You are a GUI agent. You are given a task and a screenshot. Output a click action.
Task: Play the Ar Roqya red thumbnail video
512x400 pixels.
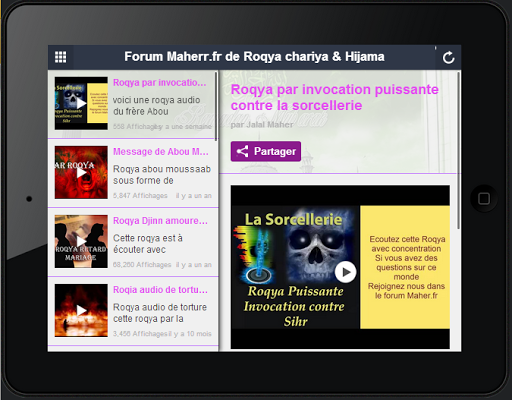81,172
